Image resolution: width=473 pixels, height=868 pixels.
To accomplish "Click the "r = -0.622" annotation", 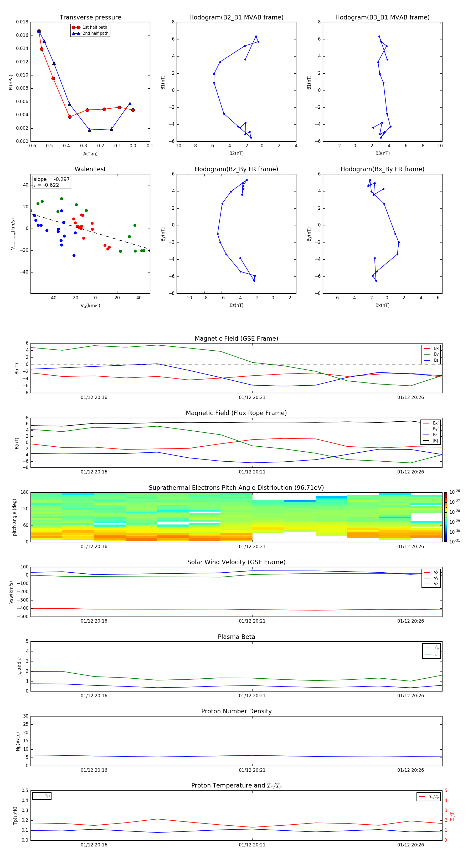I will (47, 185).
